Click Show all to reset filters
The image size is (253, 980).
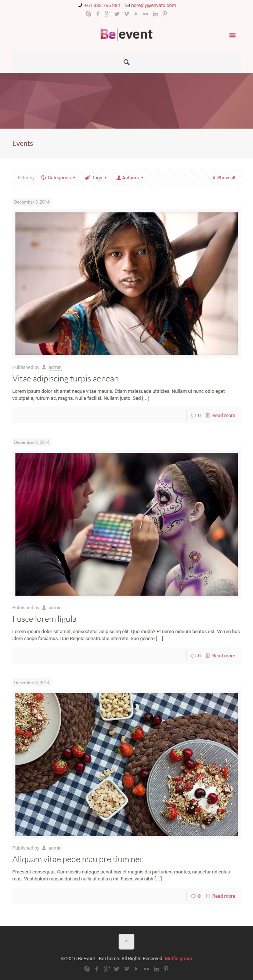[x=224, y=177]
